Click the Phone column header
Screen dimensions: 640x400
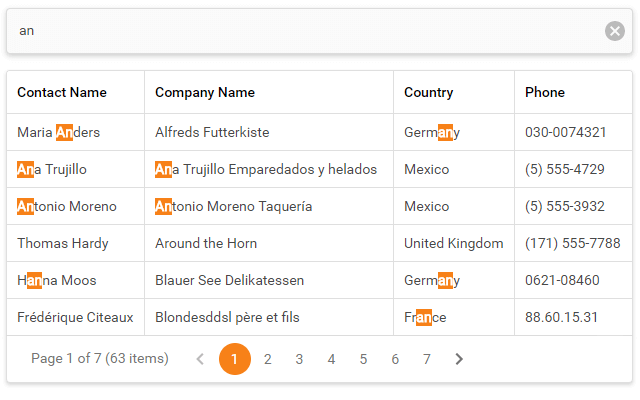pos(545,93)
